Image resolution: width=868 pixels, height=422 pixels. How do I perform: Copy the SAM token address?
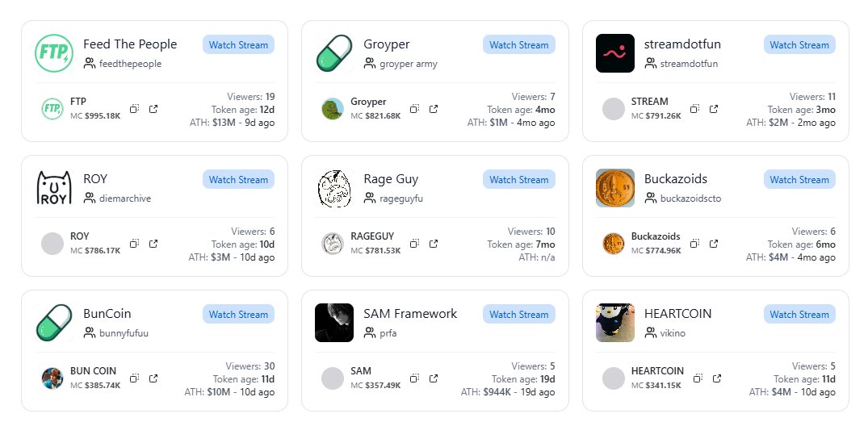(415, 378)
